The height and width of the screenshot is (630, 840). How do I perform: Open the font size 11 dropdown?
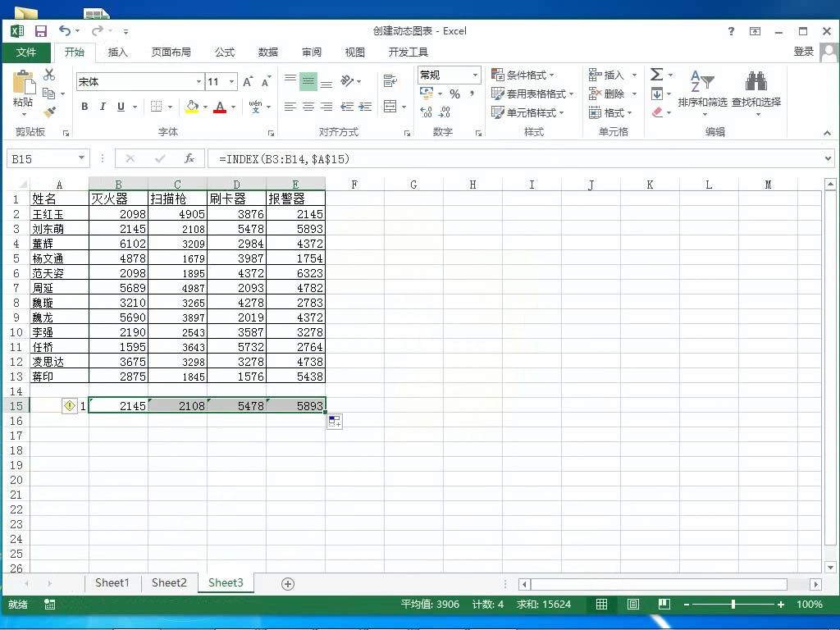[x=232, y=82]
